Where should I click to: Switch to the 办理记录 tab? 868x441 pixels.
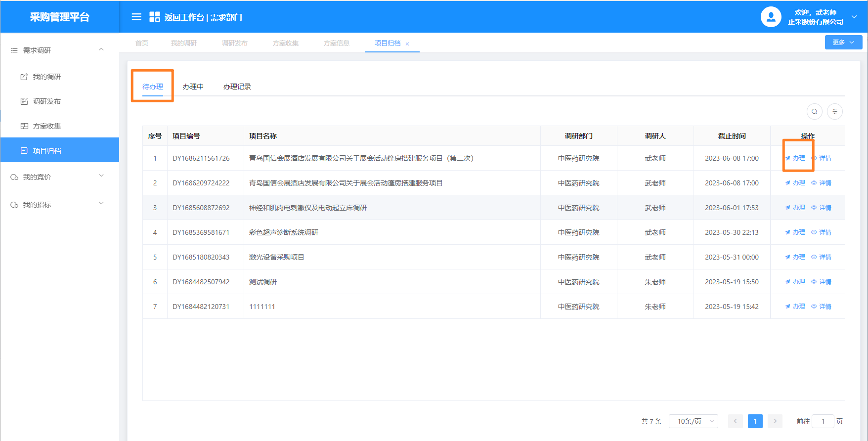pos(237,87)
